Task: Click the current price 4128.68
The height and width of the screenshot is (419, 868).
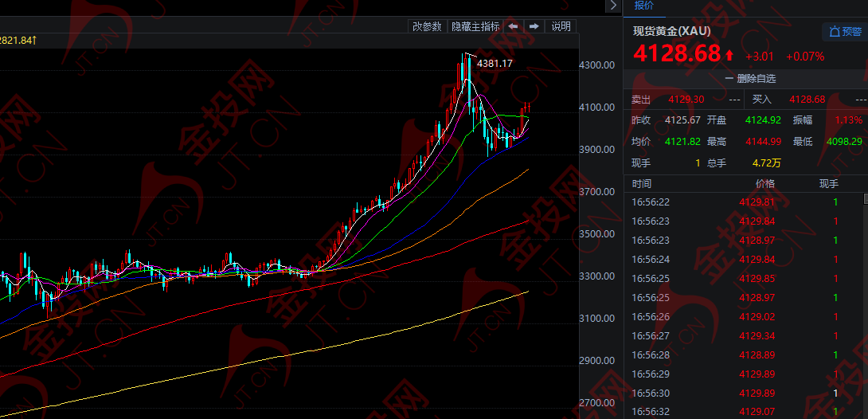Action: pyautogui.click(x=676, y=53)
